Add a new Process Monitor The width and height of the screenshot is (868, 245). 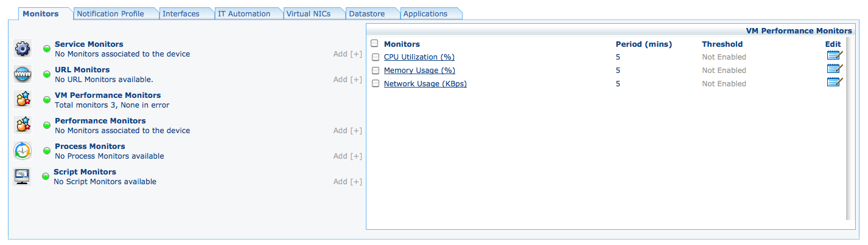(x=348, y=156)
